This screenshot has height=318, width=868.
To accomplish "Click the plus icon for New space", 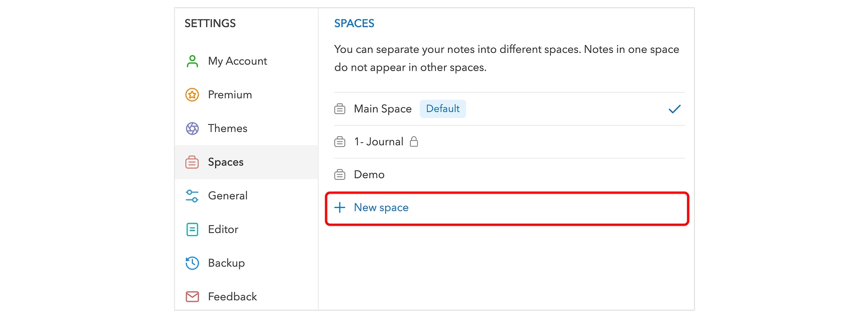I will point(340,208).
